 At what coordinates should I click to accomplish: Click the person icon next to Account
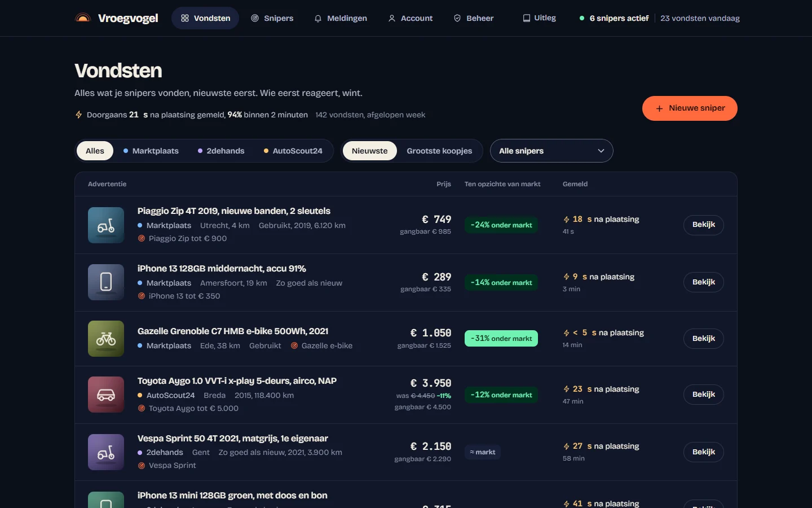pyautogui.click(x=392, y=18)
